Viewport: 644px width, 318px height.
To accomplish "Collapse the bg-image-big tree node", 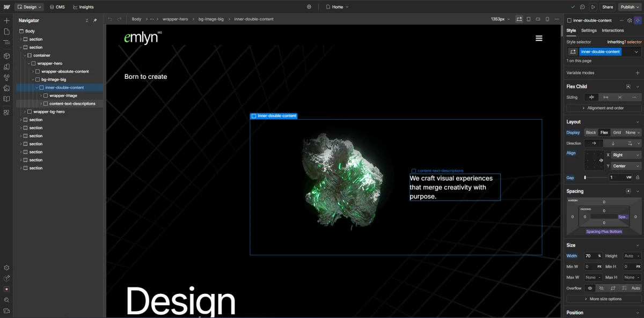I will click(x=33, y=79).
